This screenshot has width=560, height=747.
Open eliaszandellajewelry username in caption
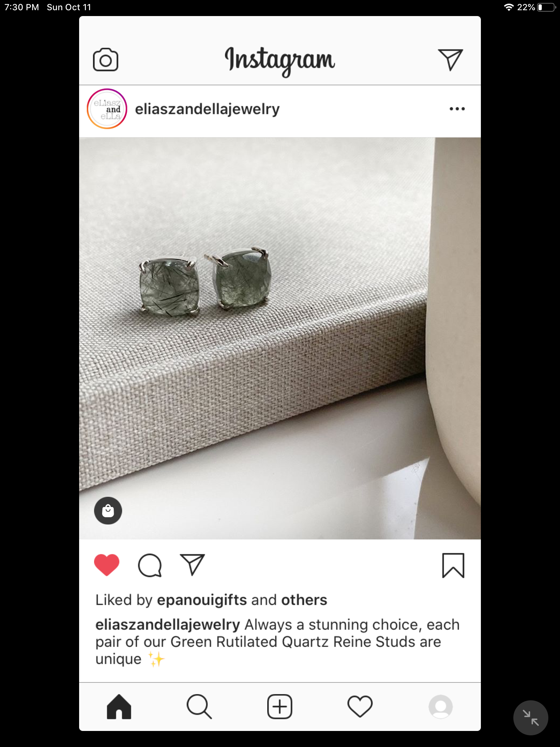(168, 625)
